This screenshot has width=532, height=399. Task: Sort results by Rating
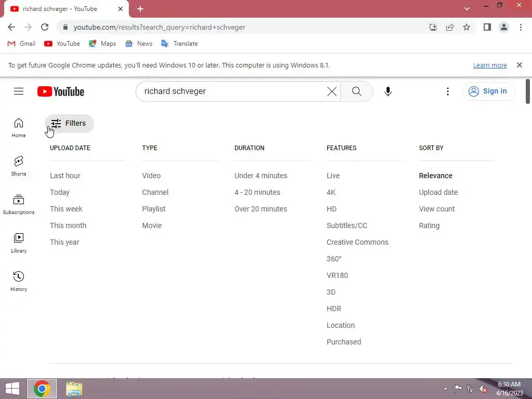[x=429, y=225]
